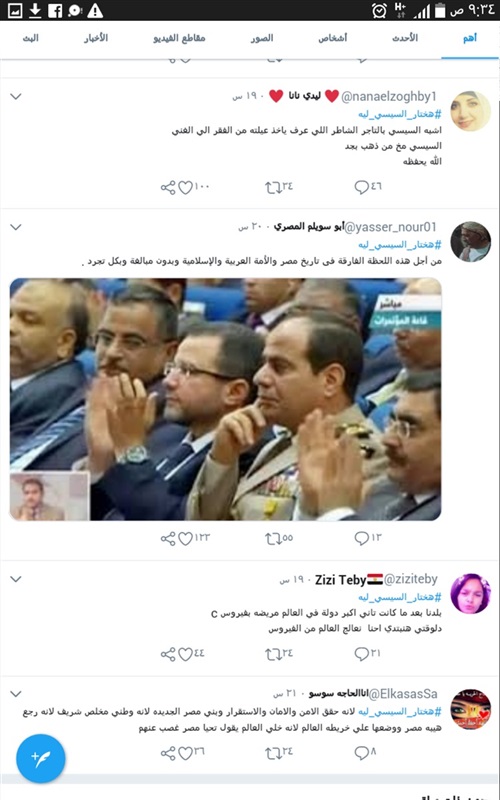This screenshot has width=500, height=800.
Task: Open the photo in @yasser_nour01 tweet
Action: [226, 399]
